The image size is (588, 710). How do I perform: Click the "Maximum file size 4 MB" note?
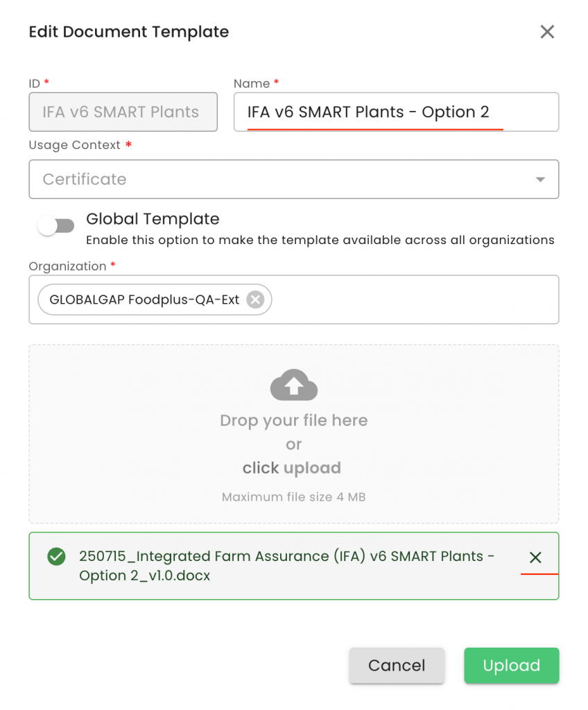pos(293,497)
